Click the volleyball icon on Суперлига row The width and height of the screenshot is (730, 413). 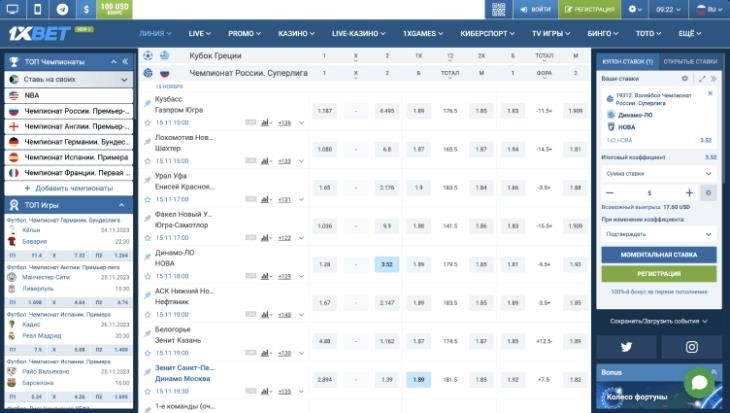tap(148, 73)
